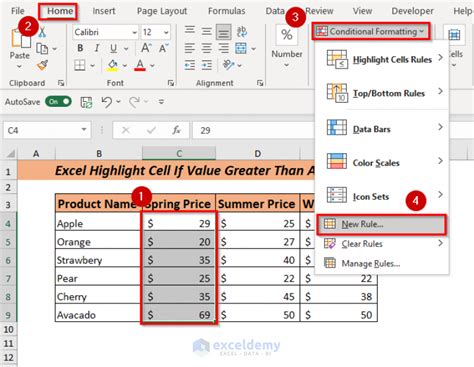Increase font size button
Viewport: 474px width, 367px height.
click(146, 48)
